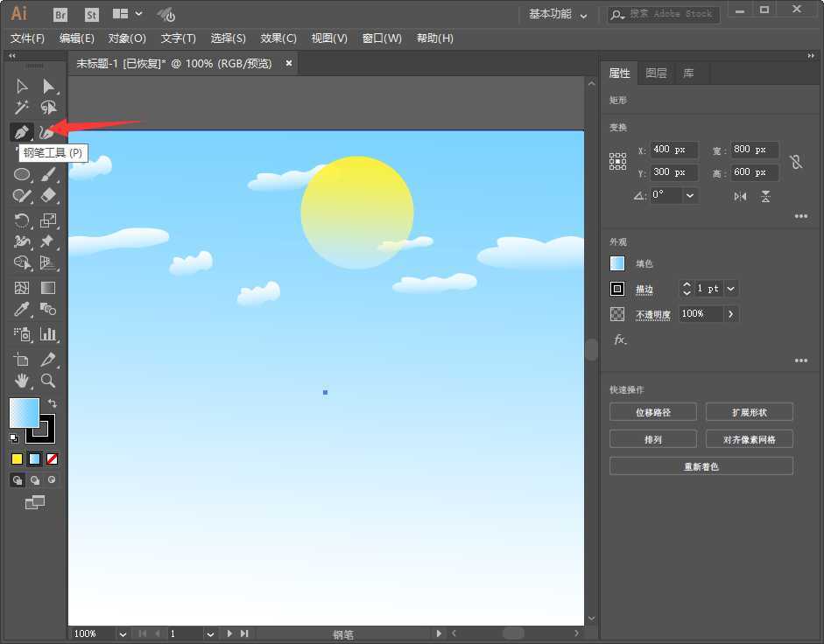Toggle flip horizontal in Transform section
Screen dimensions: 824x644
tap(738, 196)
